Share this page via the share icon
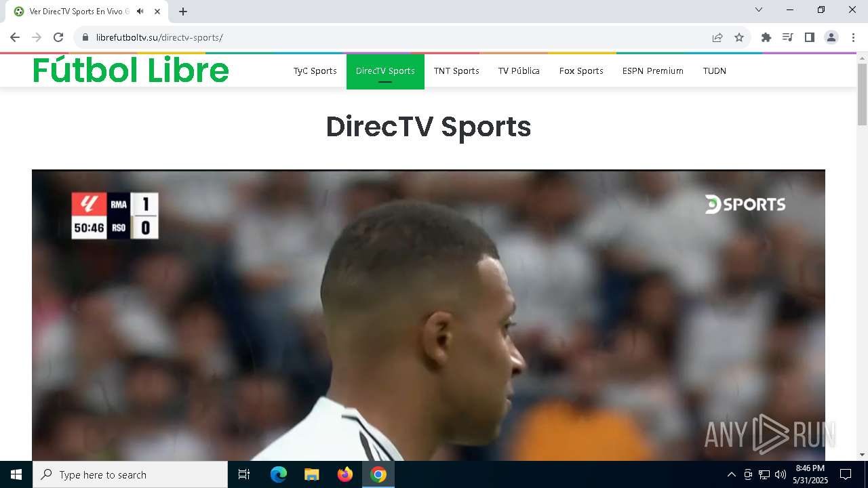868x488 pixels. point(717,37)
